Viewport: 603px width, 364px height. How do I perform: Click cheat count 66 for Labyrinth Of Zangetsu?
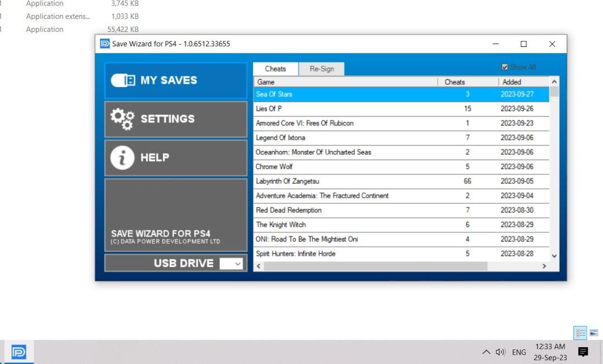(x=467, y=181)
